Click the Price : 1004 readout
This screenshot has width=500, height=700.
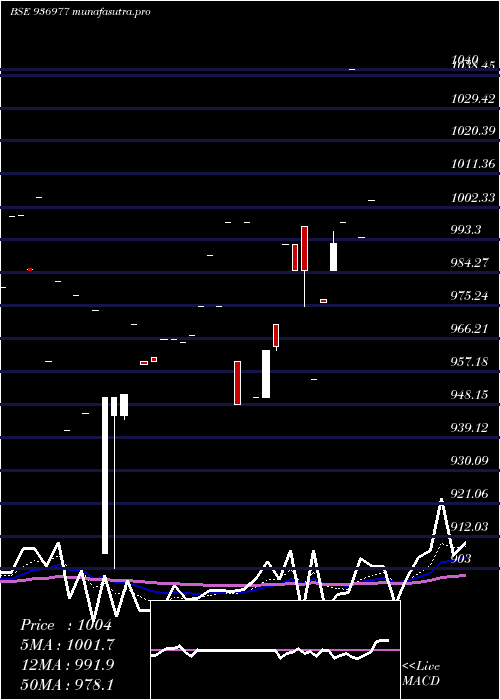click(66, 625)
